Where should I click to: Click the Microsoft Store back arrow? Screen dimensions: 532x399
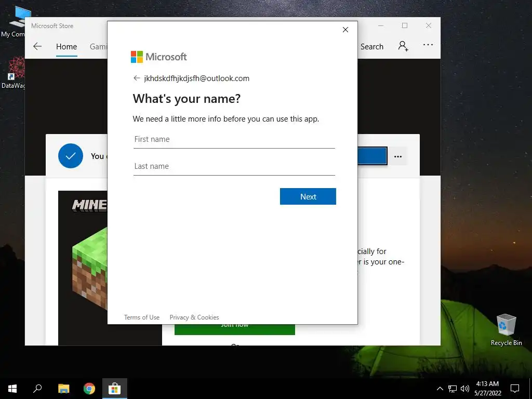[x=37, y=46]
